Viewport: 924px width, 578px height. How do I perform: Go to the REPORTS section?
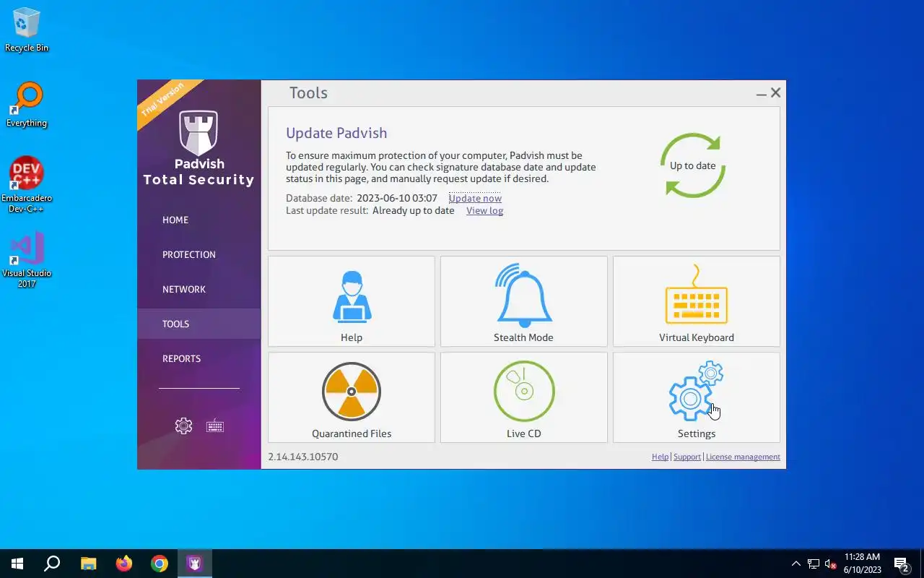click(199, 358)
